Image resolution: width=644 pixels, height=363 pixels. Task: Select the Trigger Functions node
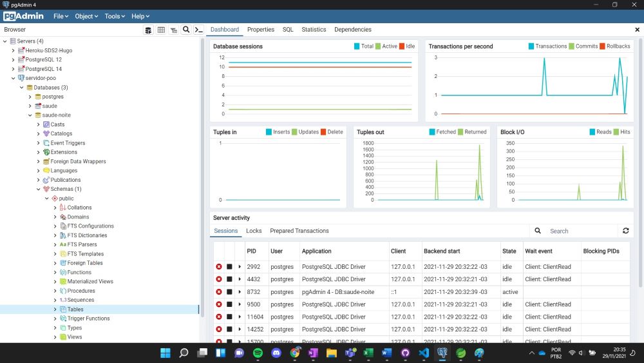88,319
